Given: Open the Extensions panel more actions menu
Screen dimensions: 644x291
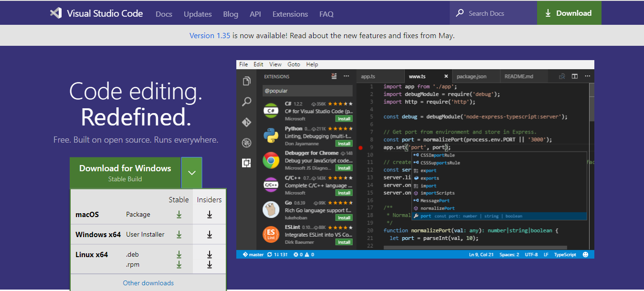Looking at the screenshot, I should [346, 76].
